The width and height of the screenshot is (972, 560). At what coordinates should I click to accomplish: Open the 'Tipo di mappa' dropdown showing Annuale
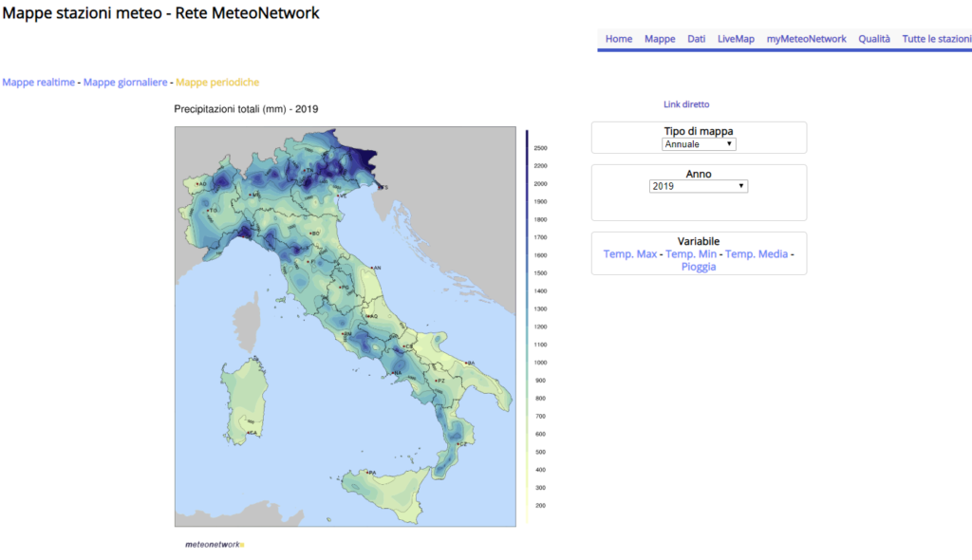(x=699, y=143)
